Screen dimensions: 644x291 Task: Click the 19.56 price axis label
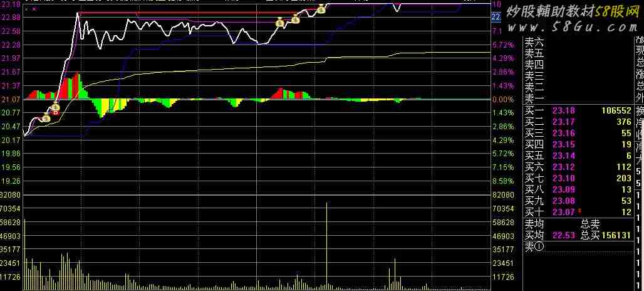click(11, 167)
